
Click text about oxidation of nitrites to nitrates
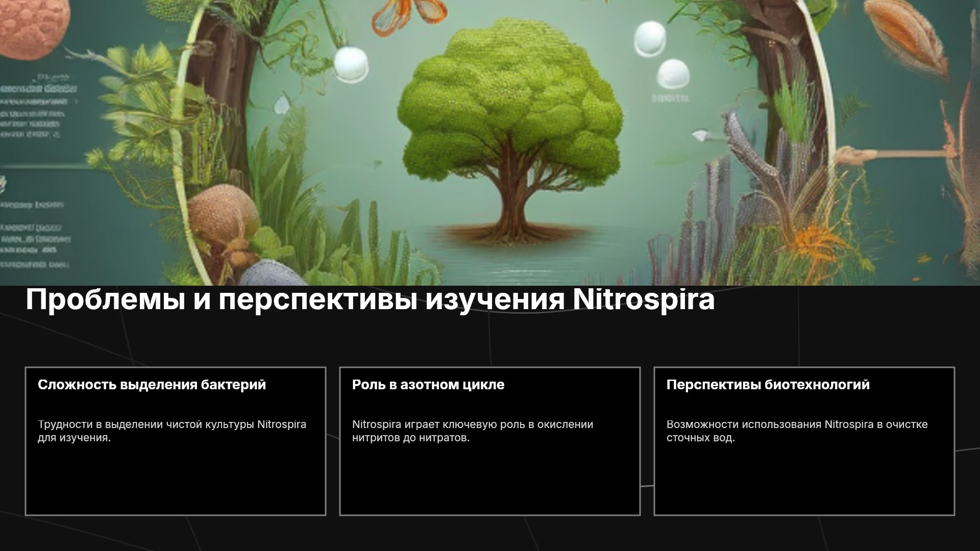pyautogui.click(x=473, y=431)
